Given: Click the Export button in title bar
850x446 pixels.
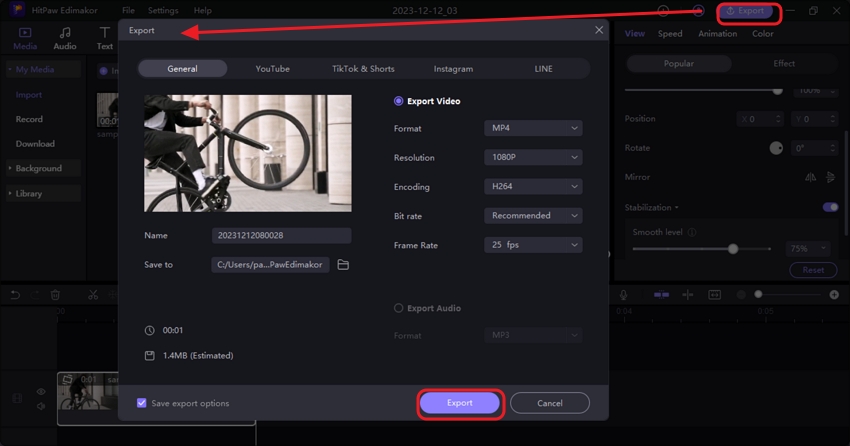Looking at the screenshot, I should (746, 11).
